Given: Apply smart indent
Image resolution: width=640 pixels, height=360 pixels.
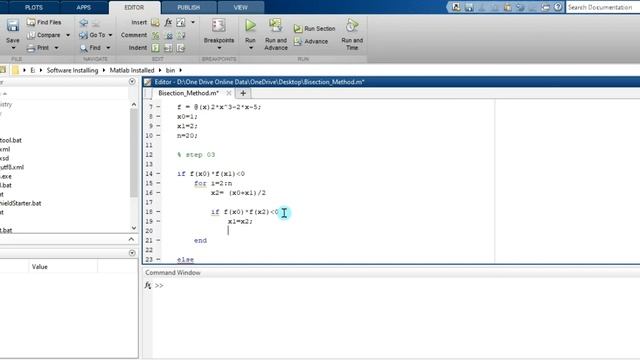Looking at the screenshot, I should click(x=156, y=48).
